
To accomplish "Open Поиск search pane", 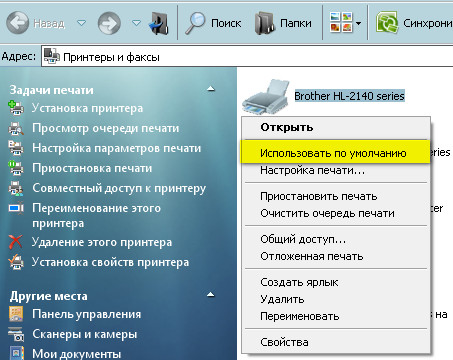I will coord(226,23).
